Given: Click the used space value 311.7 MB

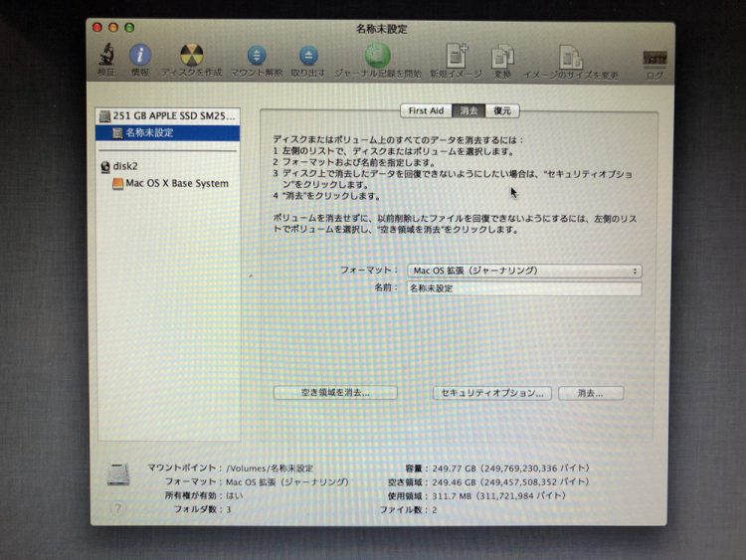Looking at the screenshot, I should click(452, 495).
